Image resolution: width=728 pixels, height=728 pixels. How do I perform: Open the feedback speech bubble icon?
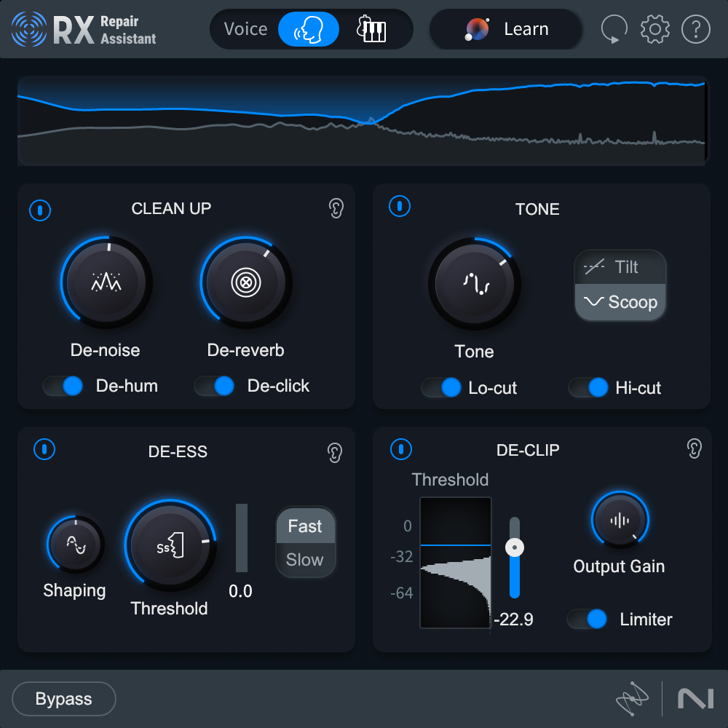614,29
